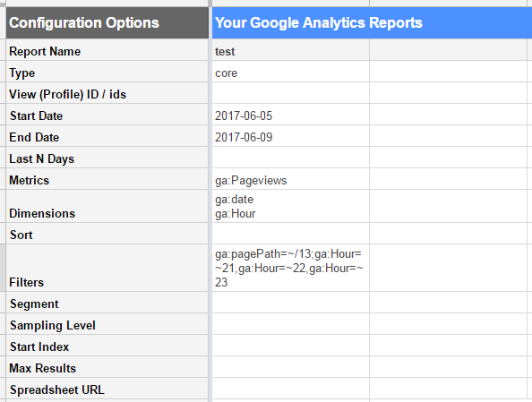
Task: Select the 'Sampling Level' label cell
Action: [x=107, y=324]
